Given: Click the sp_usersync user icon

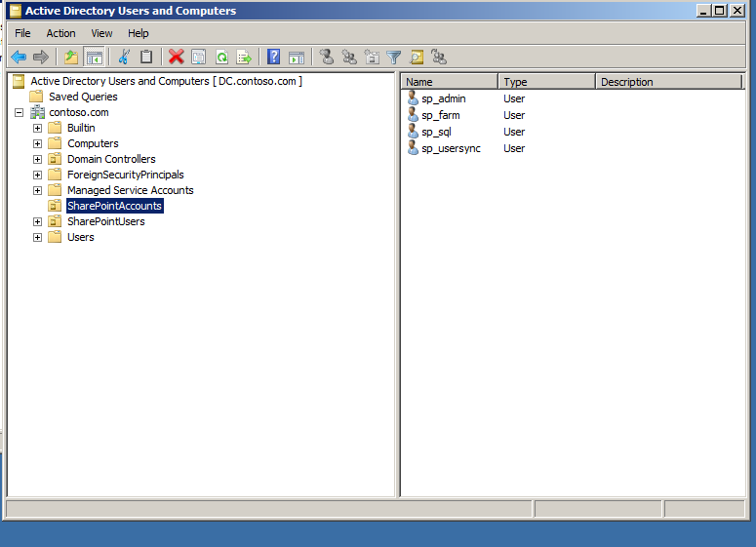Looking at the screenshot, I should [413, 148].
